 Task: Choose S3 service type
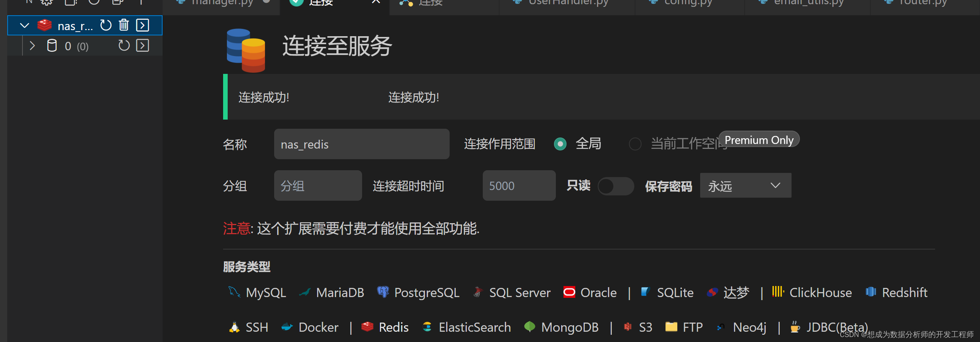point(638,327)
